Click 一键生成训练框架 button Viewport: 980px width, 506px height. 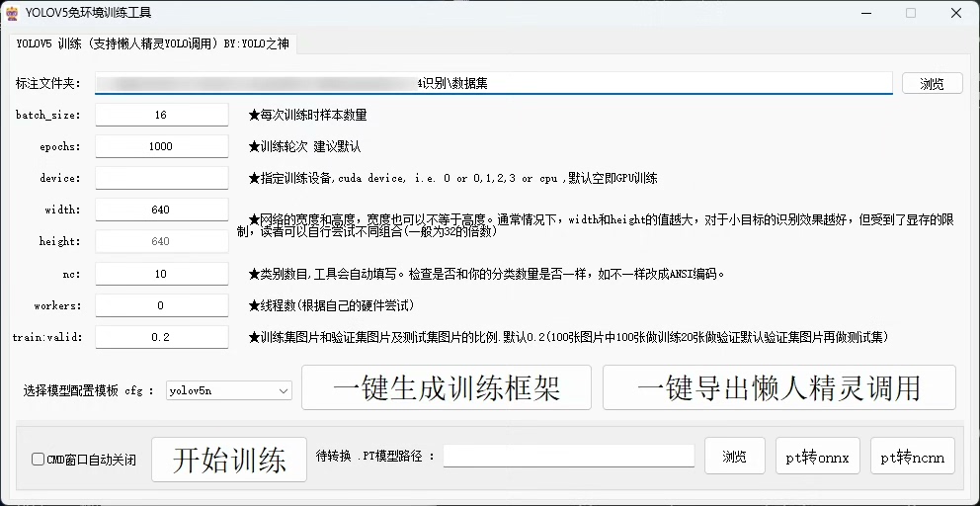(447, 387)
